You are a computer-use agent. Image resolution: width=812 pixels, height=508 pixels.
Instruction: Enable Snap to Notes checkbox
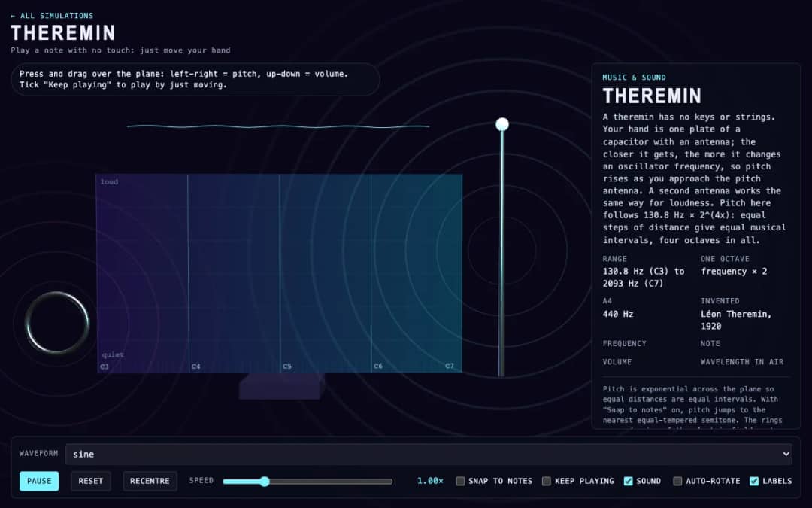click(x=460, y=481)
